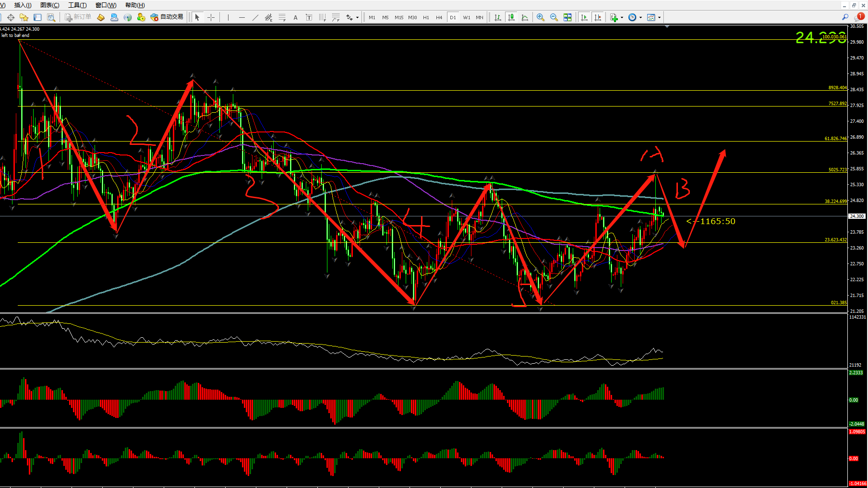Toggle the Chart Shift button
The width and height of the screenshot is (868, 488).
tap(598, 17)
